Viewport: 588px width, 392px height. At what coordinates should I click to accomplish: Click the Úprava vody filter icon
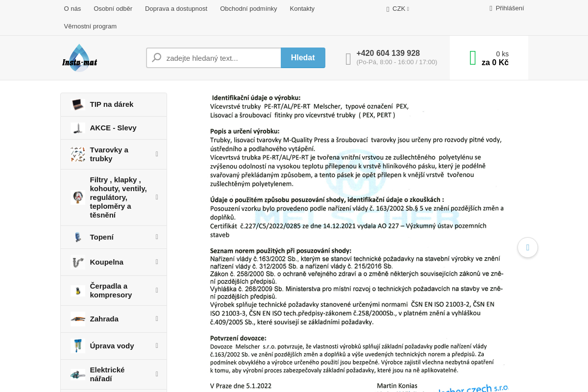pos(77,346)
